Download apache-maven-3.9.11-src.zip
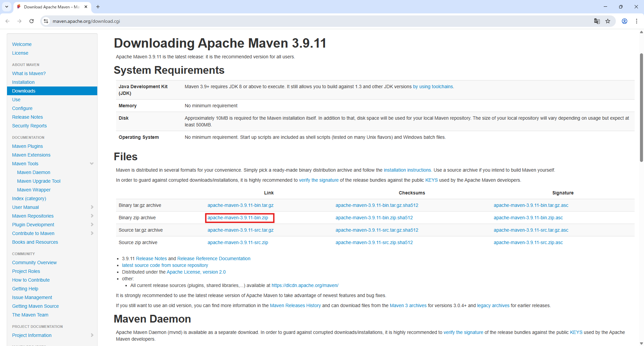Image resolution: width=644 pixels, height=346 pixels. [x=238, y=242]
